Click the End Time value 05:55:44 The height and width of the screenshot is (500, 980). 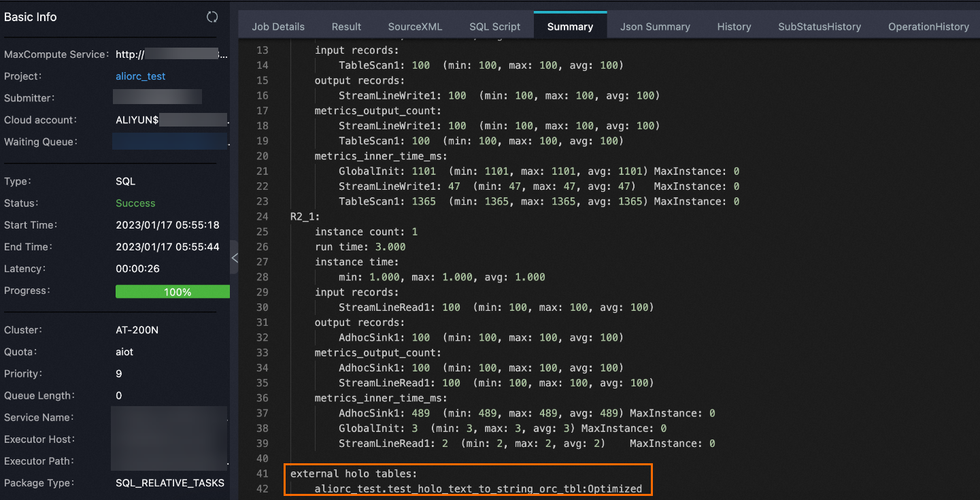click(x=167, y=247)
